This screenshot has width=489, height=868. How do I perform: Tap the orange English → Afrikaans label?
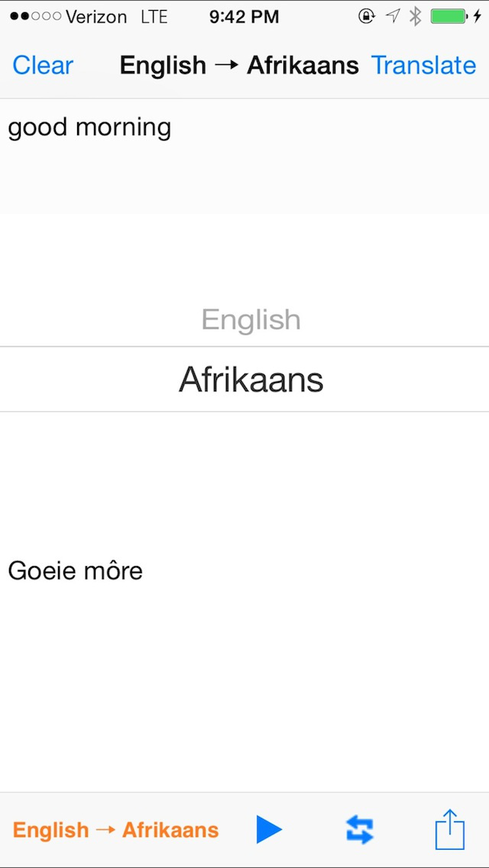[x=115, y=830]
